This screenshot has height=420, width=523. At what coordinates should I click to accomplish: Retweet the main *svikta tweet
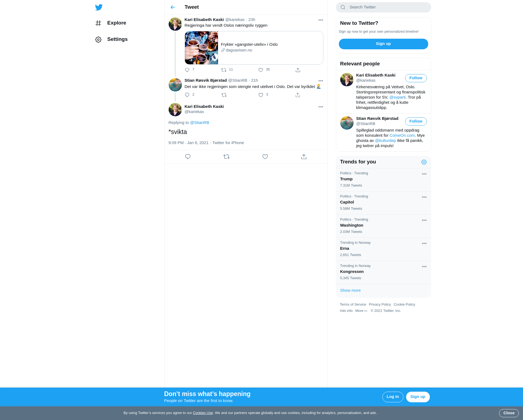226,157
